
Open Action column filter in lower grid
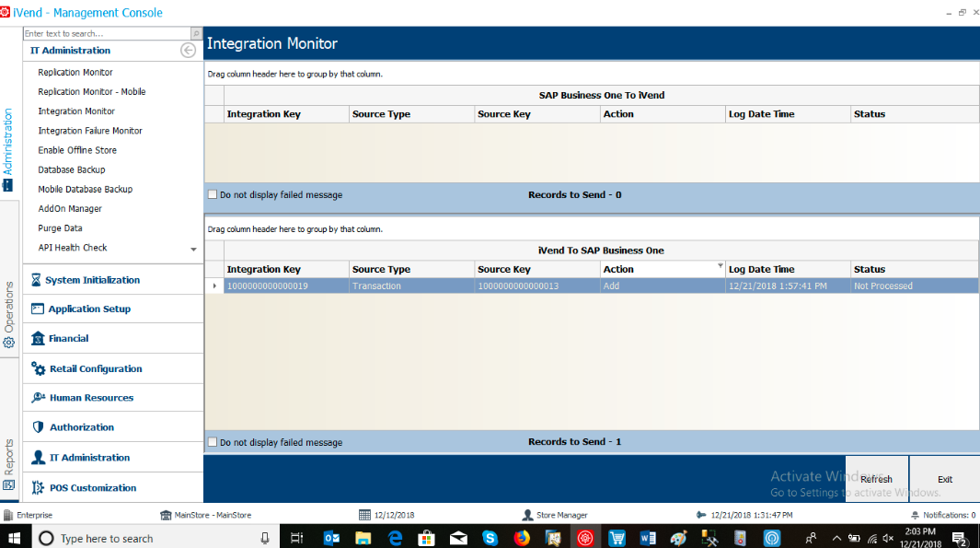click(720, 265)
